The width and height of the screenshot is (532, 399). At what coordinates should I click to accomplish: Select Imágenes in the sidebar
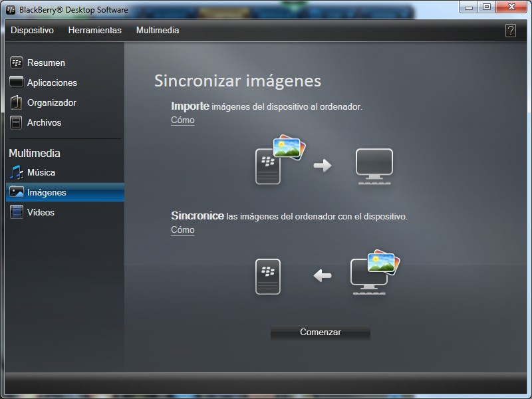tap(65, 192)
